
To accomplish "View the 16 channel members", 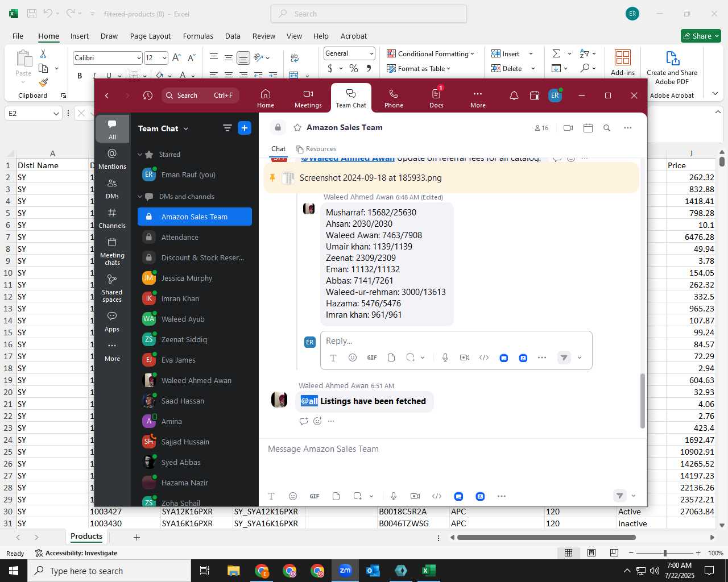I will pyautogui.click(x=541, y=128).
